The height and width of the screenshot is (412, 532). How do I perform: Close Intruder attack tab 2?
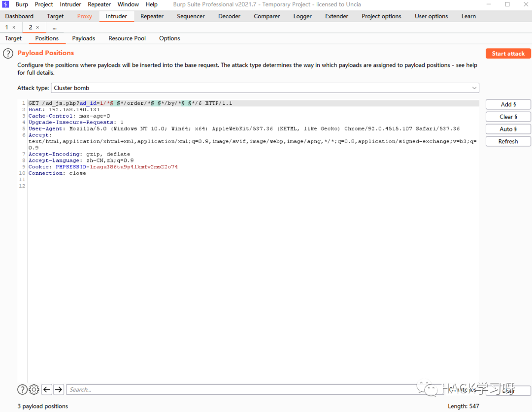pos(37,28)
